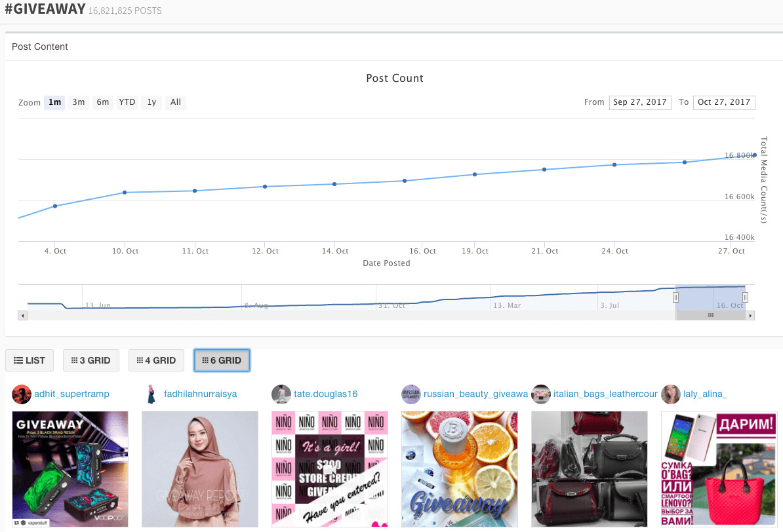Image resolution: width=783 pixels, height=532 pixels.
Task: Edit the From date field
Action: pyautogui.click(x=640, y=102)
